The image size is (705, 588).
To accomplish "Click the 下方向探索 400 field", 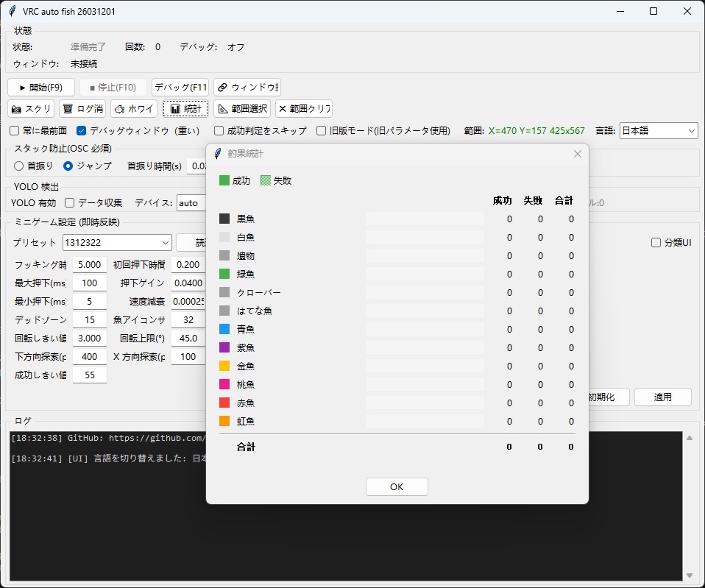I will 90,357.
